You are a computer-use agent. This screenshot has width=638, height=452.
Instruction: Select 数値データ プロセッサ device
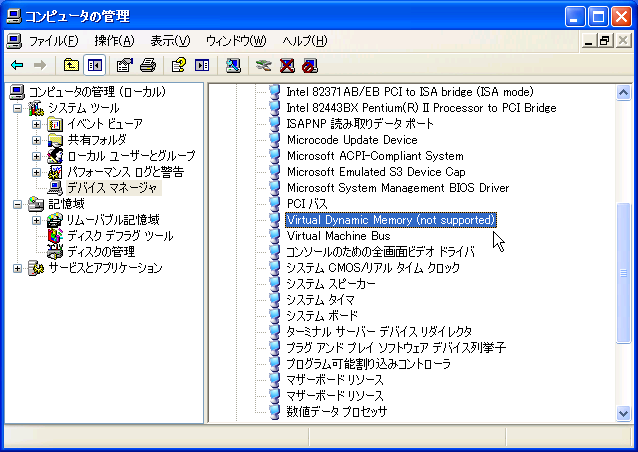point(336,412)
